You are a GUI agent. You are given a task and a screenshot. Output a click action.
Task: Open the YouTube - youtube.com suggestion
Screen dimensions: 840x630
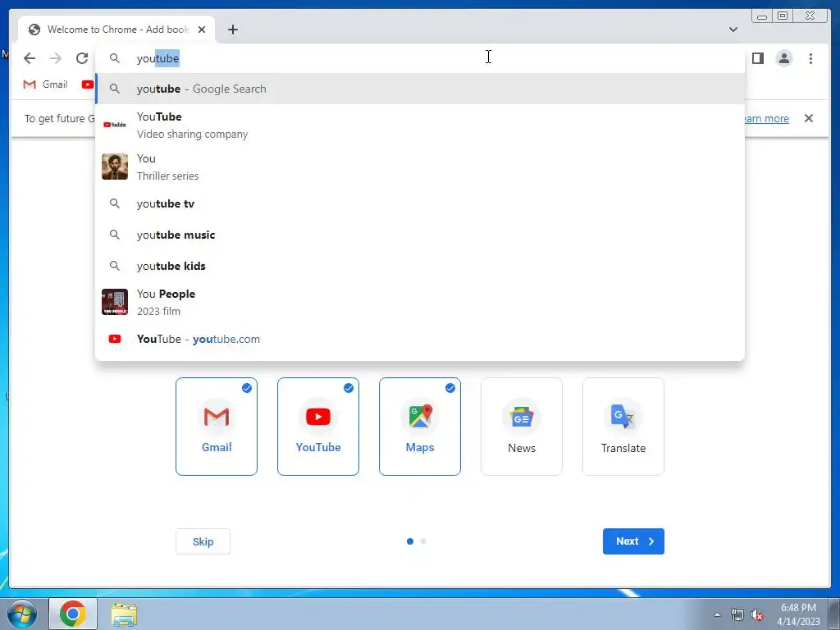pyautogui.click(x=420, y=339)
